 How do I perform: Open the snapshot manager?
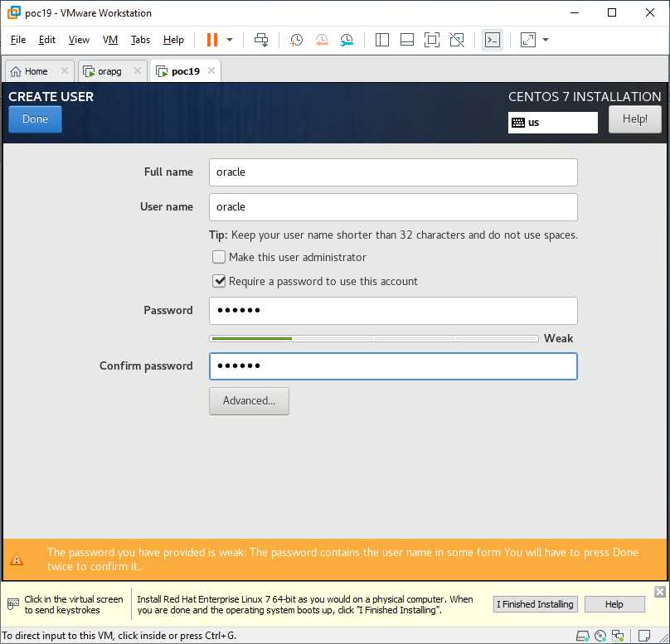pos(347,40)
